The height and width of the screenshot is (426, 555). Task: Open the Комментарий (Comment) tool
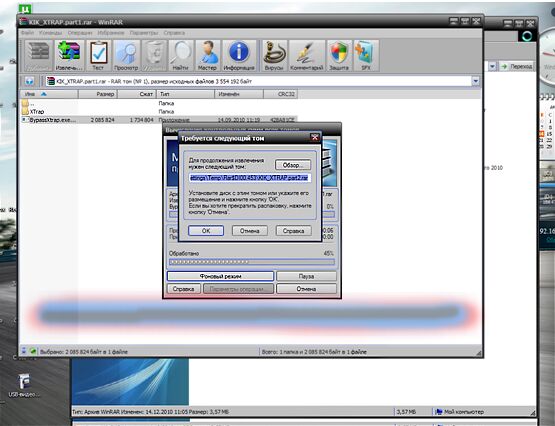tap(307, 56)
